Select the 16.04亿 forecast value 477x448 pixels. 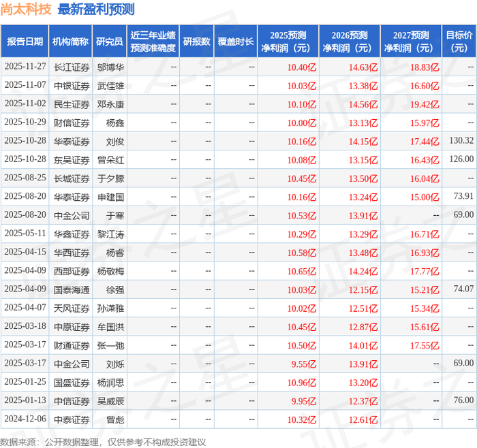(425, 178)
